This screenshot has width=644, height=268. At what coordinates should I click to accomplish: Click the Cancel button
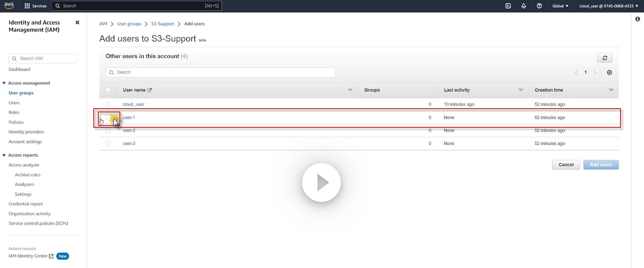click(x=566, y=165)
